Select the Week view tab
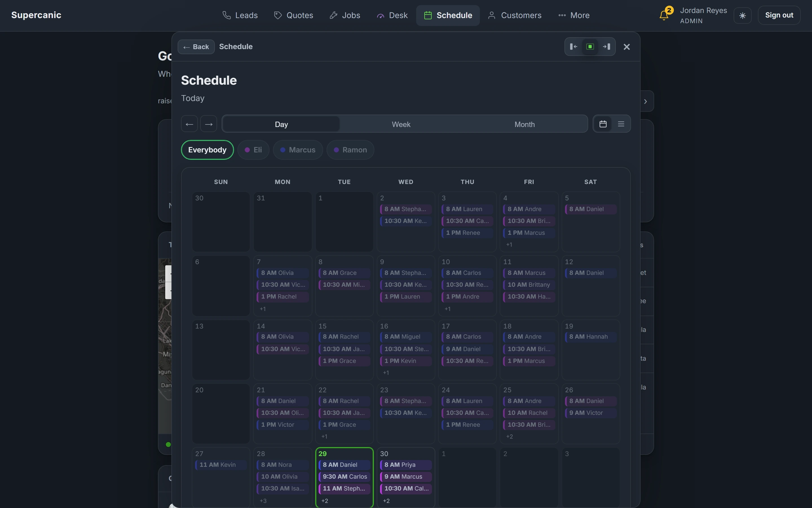The height and width of the screenshot is (508, 812). [x=401, y=124]
